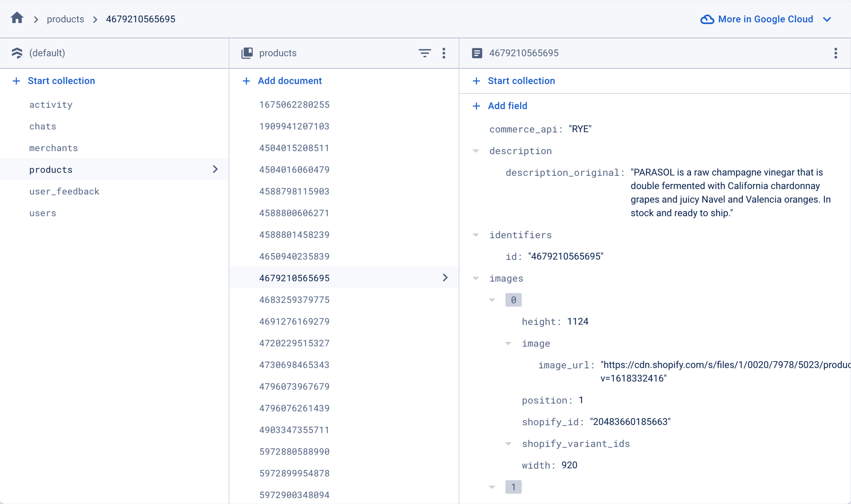Open products collection three-dot menu
The width and height of the screenshot is (851, 504).
point(444,53)
